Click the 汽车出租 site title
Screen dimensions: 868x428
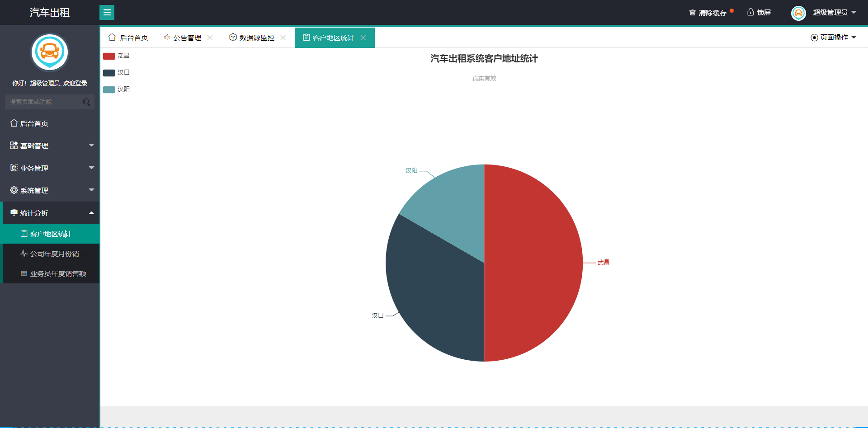click(x=50, y=13)
